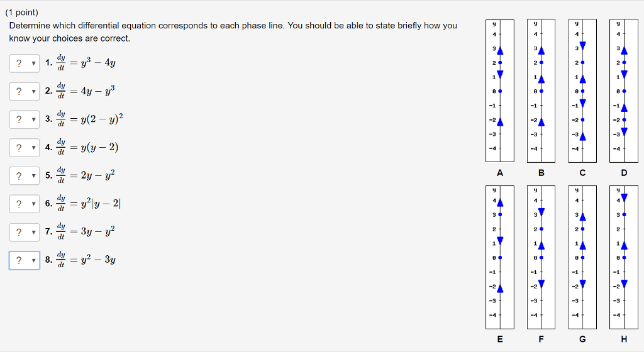This screenshot has height=352, width=644.
Task: Expand the dropdown beside equation 3
Action: point(25,119)
